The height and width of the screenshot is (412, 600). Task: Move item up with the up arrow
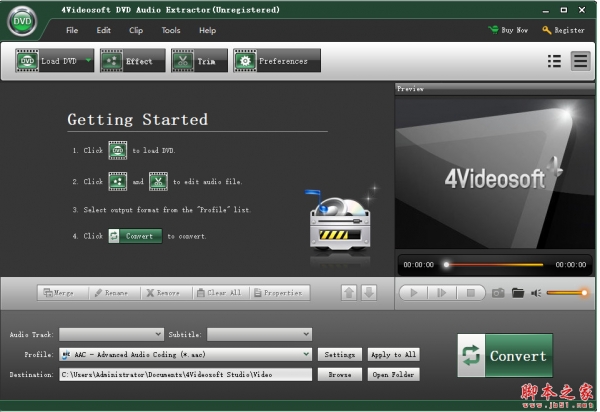click(x=349, y=293)
